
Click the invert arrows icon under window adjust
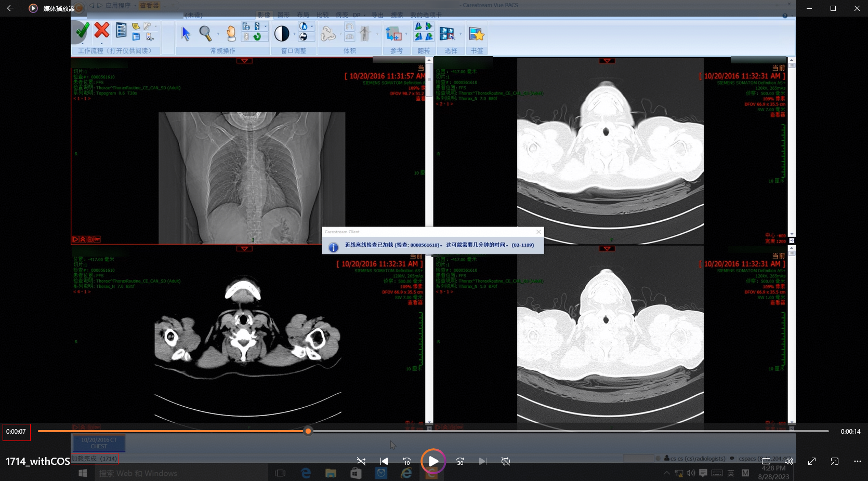coord(304,37)
